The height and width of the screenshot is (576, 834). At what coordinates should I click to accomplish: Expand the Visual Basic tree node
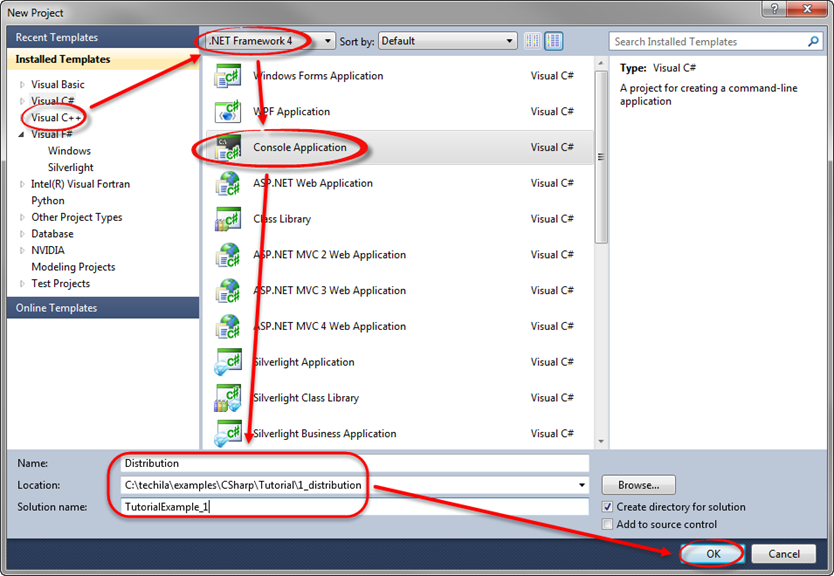coord(22,85)
